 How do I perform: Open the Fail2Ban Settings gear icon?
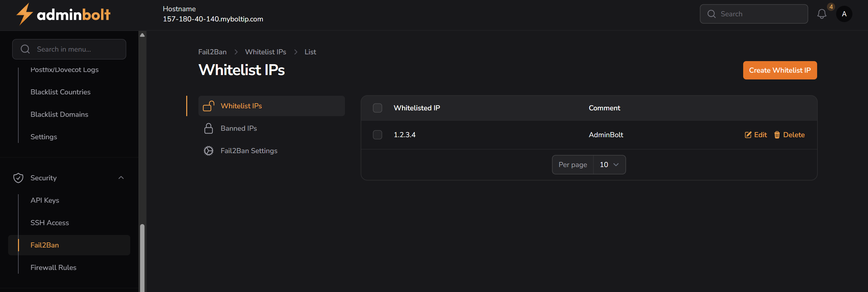tap(209, 150)
